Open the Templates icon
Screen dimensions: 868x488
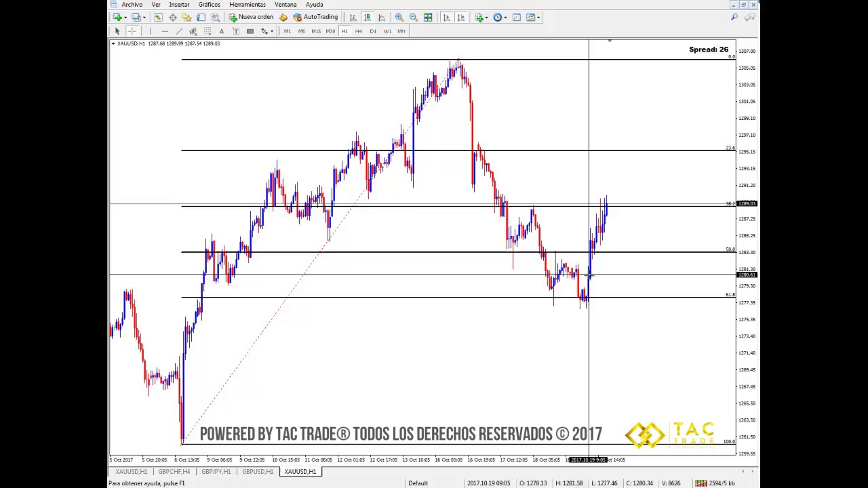[531, 17]
